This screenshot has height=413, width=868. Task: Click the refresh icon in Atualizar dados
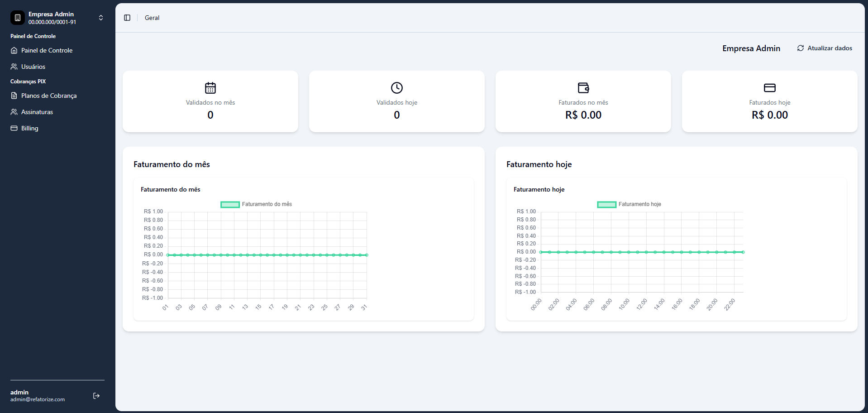tap(801, 48)
